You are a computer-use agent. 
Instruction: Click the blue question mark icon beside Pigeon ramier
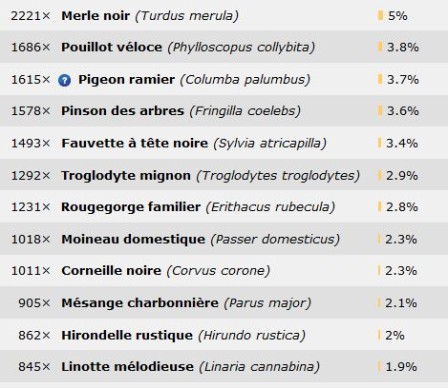click(64, 80)
